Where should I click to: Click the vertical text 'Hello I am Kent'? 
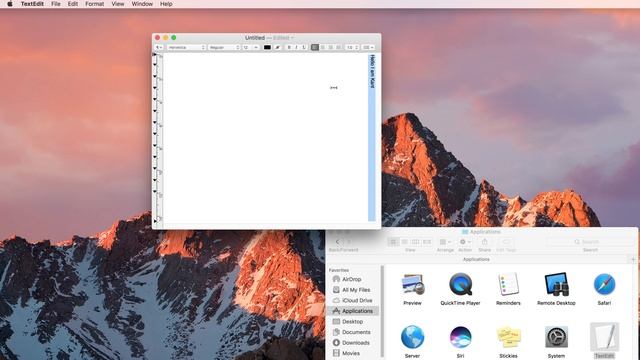(x=372, y=71)
